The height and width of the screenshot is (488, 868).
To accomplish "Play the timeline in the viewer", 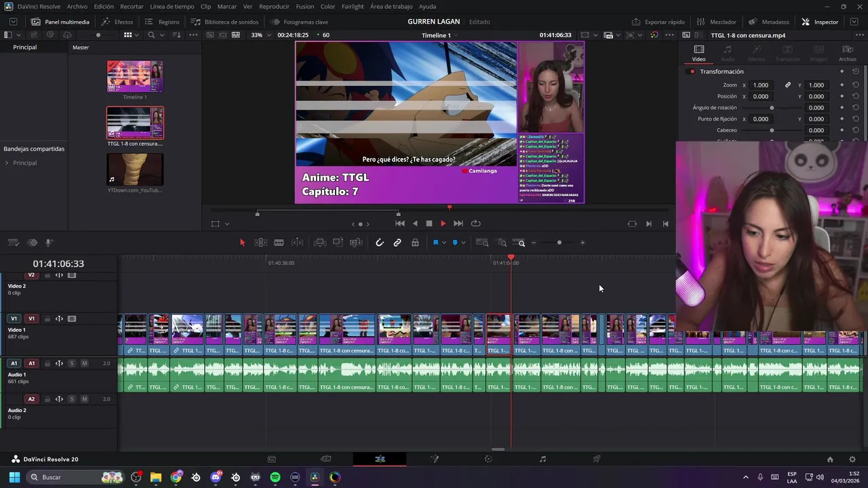I will [x=443, y=224].
